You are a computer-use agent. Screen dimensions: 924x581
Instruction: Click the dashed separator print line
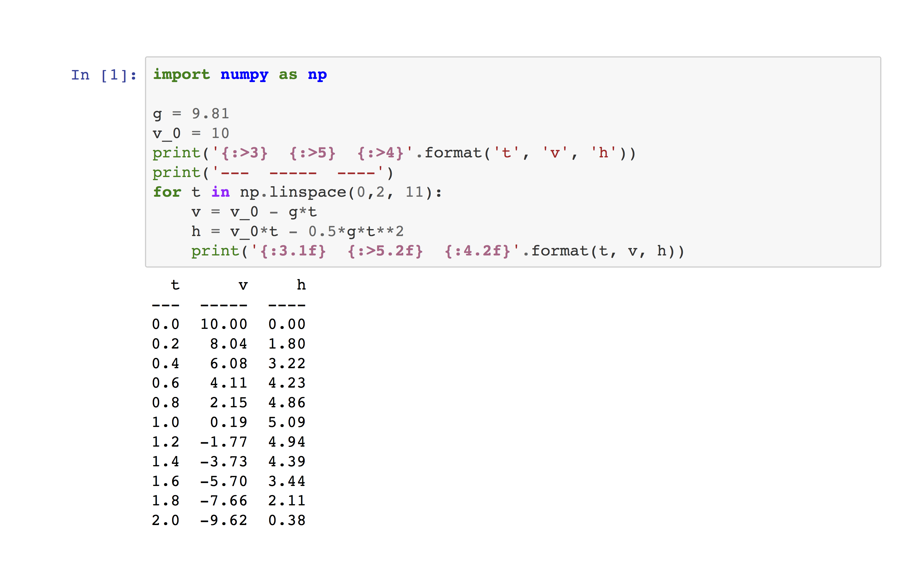tap(273, 173)
